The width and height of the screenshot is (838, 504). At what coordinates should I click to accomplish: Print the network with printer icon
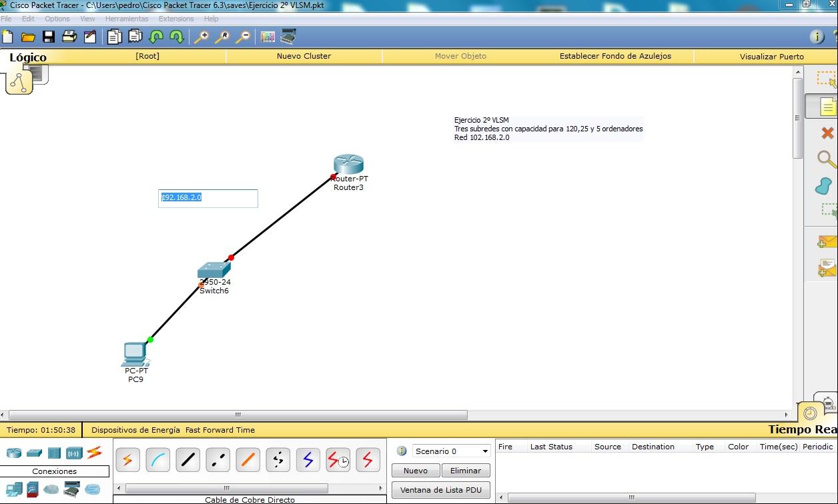(x=69, y=37)
